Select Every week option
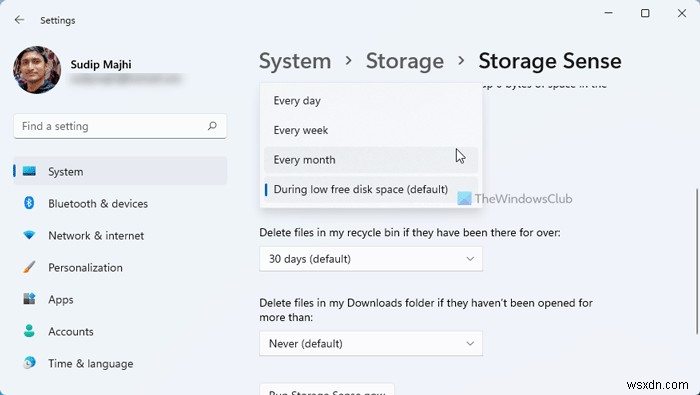The width and height of the screenshot is (700, 395). (x=371, y=130)
